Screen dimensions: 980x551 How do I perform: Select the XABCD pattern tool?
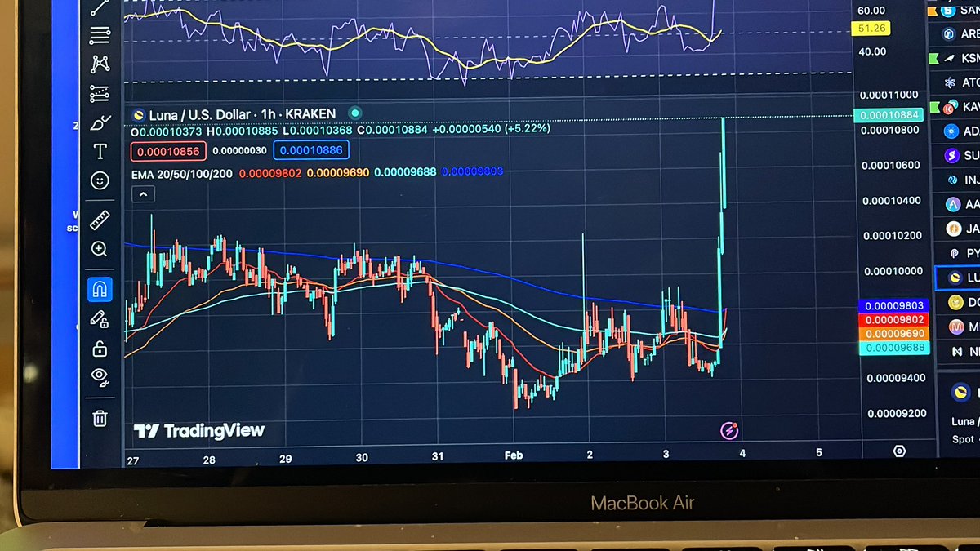click(x=100, y=64)
